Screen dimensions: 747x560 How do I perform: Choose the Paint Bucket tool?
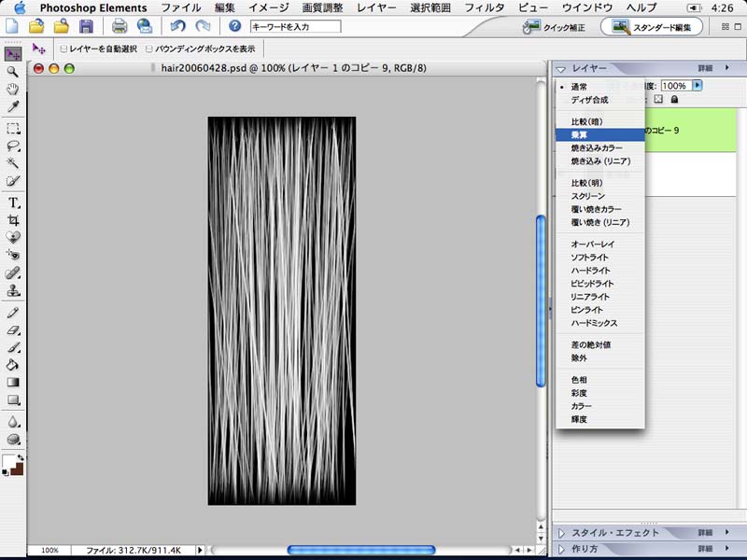pyautogui.click(x=13, y=364)
